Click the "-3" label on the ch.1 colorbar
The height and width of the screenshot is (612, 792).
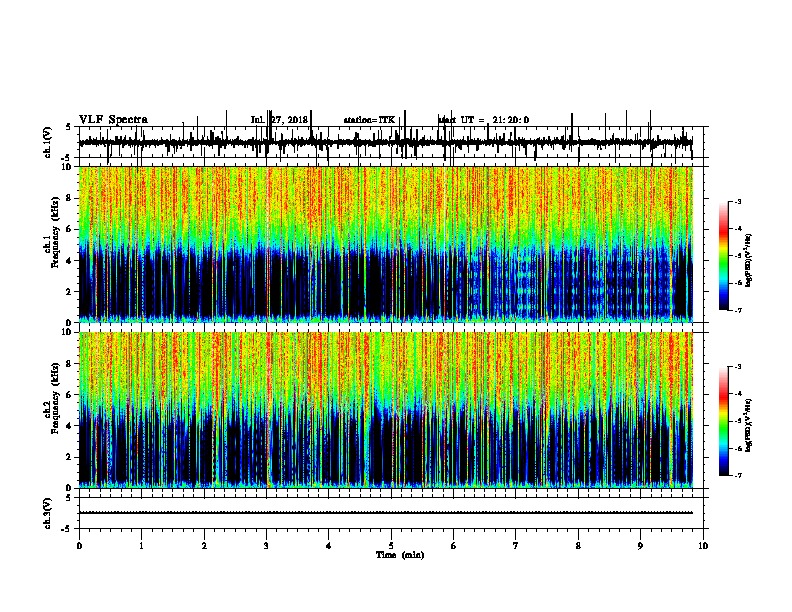737,202
